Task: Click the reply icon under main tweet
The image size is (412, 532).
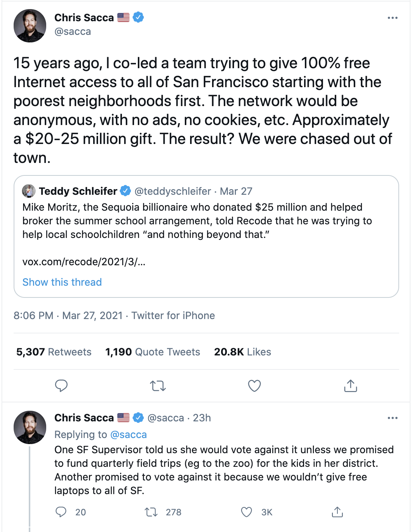Action: pyautogui.click(x=61, y=386)
